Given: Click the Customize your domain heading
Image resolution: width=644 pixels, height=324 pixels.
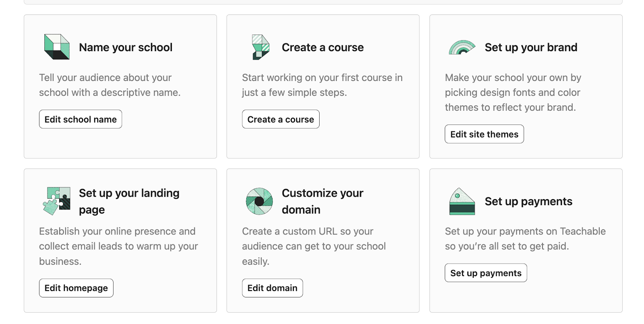Looking at the screenshot, I should [322, 201].
